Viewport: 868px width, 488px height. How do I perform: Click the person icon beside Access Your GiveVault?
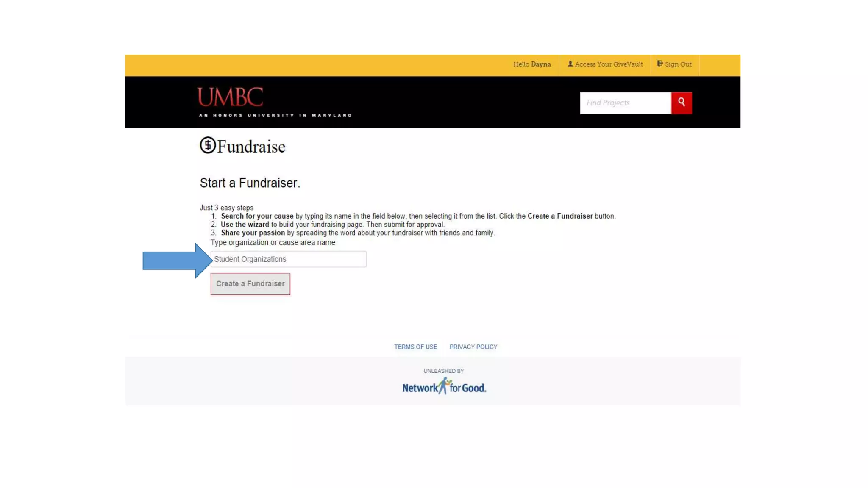point(570,64)
